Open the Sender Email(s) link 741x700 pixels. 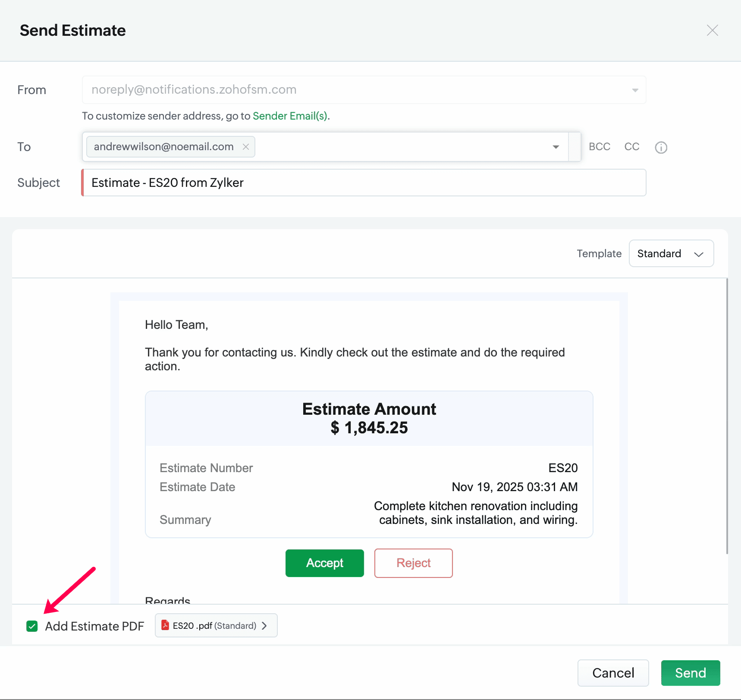coord(290,116)
